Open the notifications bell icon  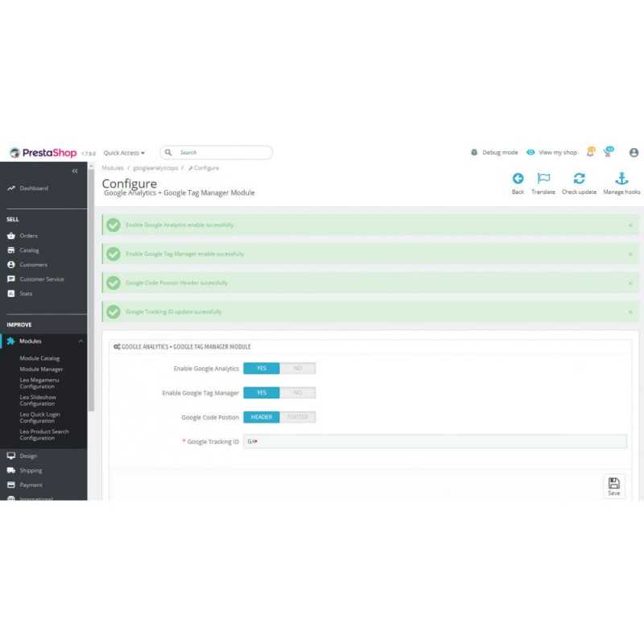coord(590,152)
